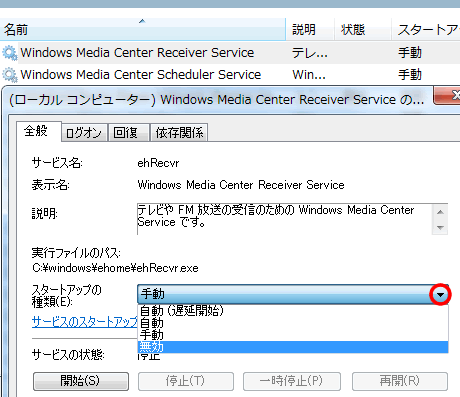Click the executable path C:¥windows¥ehome¥ehRecvr.exe
460x397 pixels.
coord(115,268)
